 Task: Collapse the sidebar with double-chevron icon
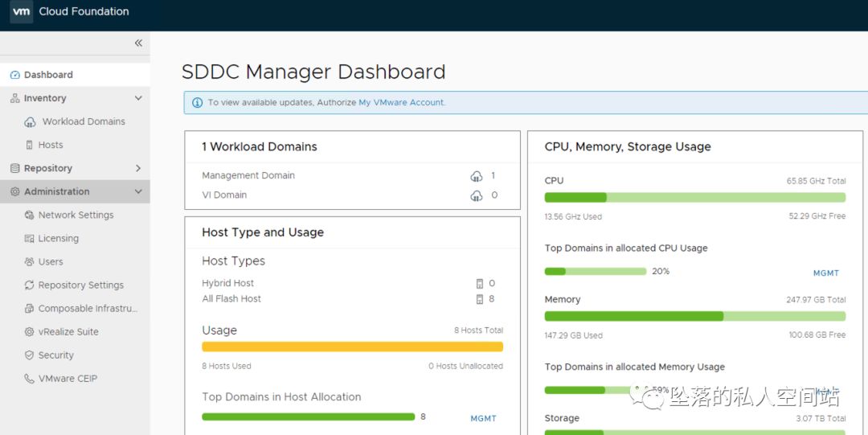(138, 43)
